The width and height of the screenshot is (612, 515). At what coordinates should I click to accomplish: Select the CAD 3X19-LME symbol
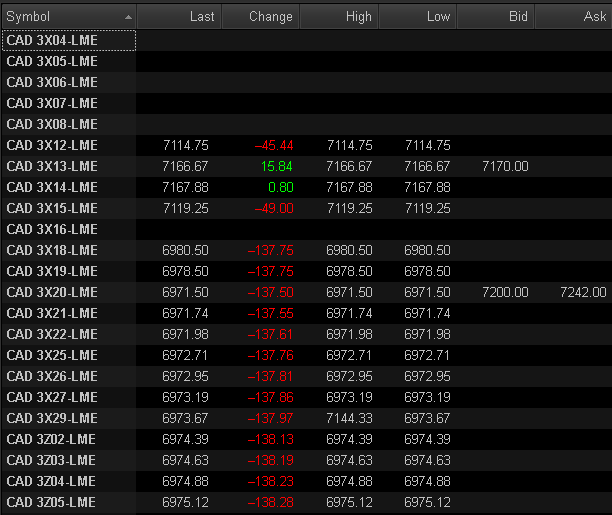pos(52,271)
